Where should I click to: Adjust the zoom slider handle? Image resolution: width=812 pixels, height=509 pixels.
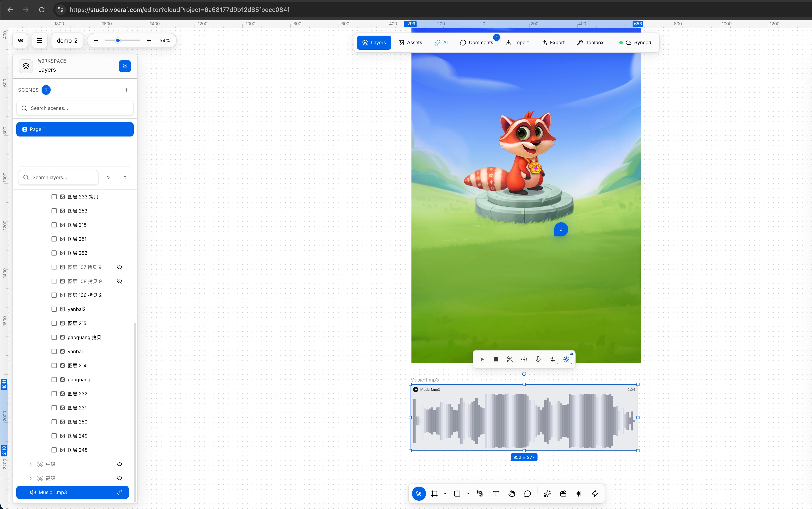118,40
